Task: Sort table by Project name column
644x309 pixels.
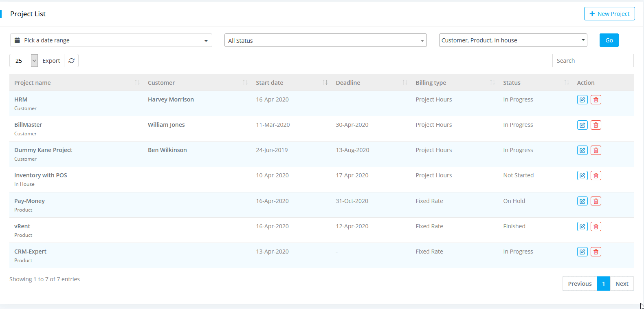Action: point(33,83)
